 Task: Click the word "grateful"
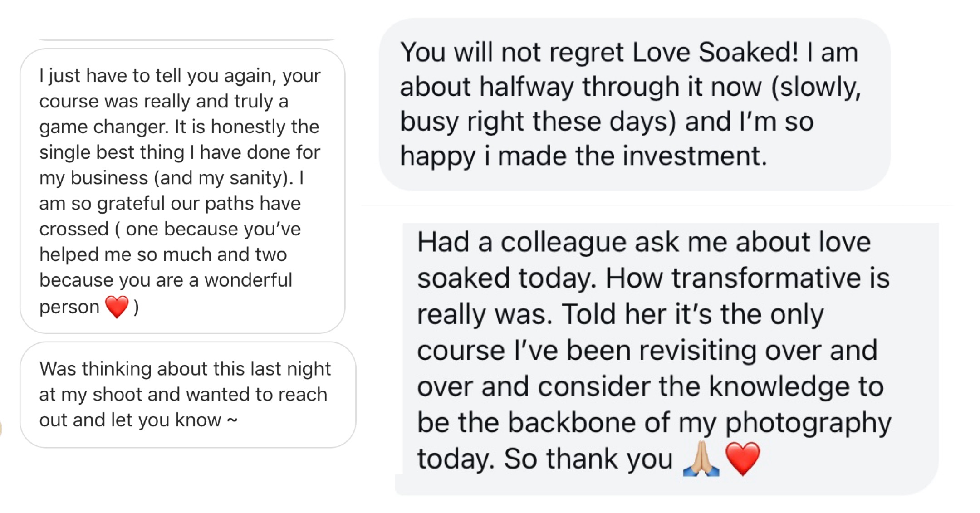[131, 204]
